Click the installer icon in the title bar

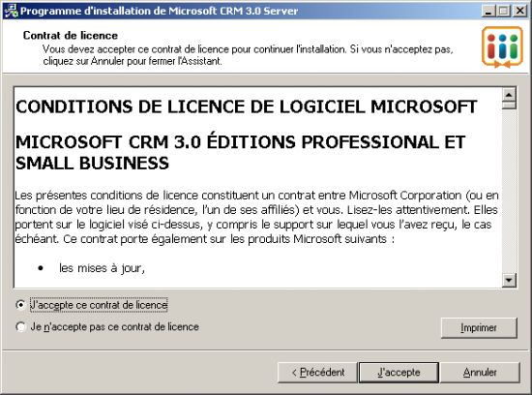(12, 11)
